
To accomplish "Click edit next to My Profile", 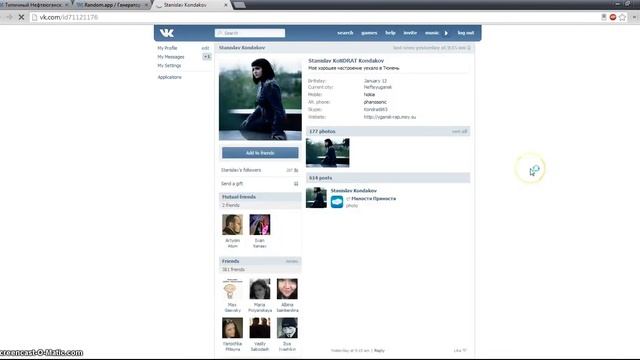I will point(205,48).
